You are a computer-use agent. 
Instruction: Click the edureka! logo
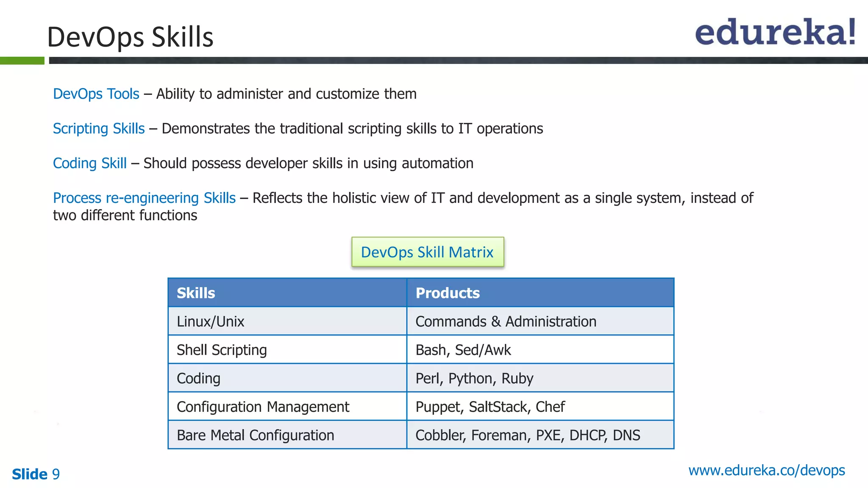pyautogui.click(x=775, y=32)
